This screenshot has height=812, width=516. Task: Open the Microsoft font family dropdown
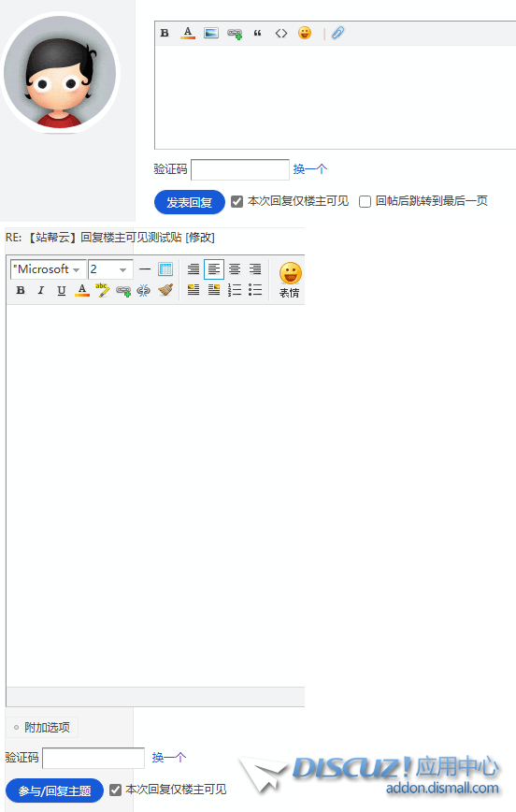tap(48, 269)
